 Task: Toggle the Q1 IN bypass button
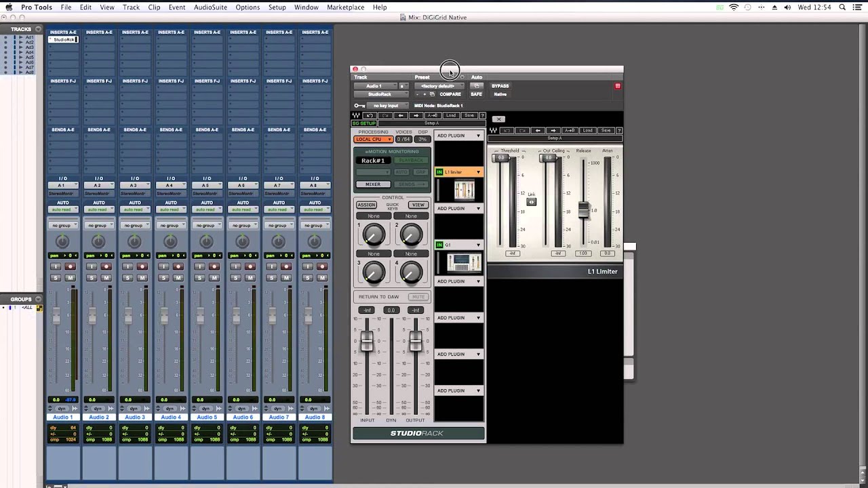[x=439, y=245]
